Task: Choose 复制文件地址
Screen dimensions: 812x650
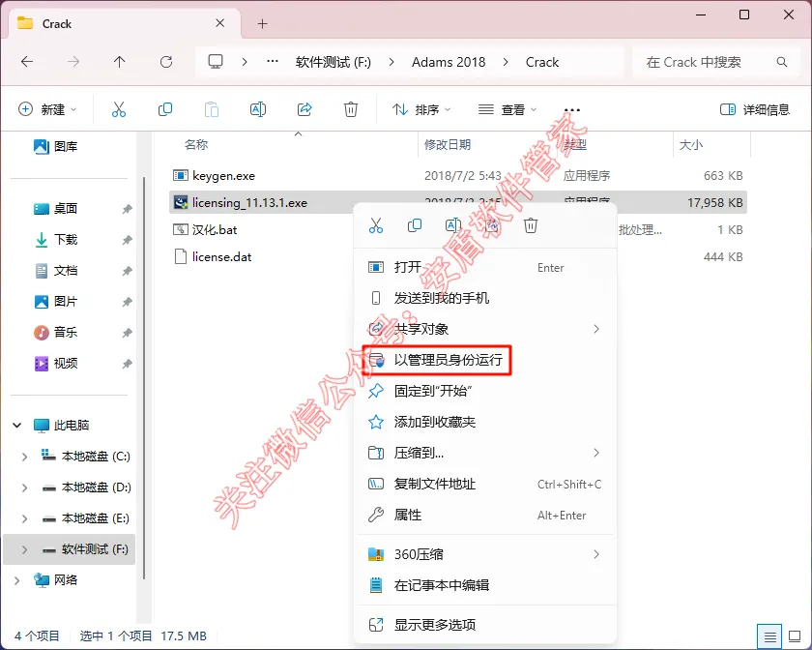Action: click(485, 485)
